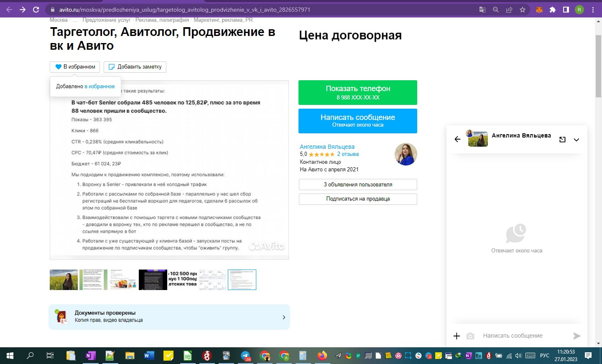The image size is (602, 364).
Task: Bookmark this page with the star icon
Action: tap(522, 10)
